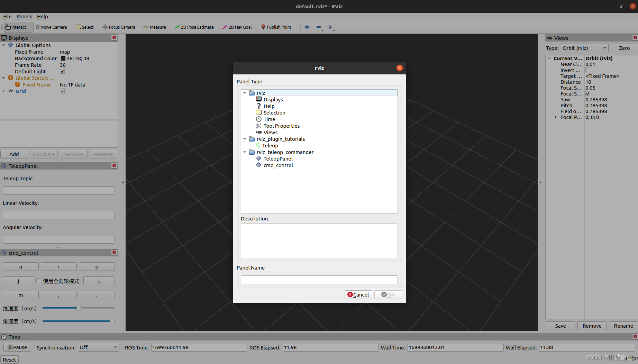The image size is (638, 364).
Task: Collapse Global Status tree item
Action: pyautogui.click(x=3, y=78)
